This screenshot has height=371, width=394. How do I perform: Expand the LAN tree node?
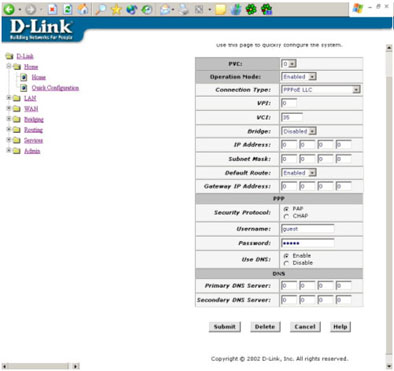coord(9,98)
